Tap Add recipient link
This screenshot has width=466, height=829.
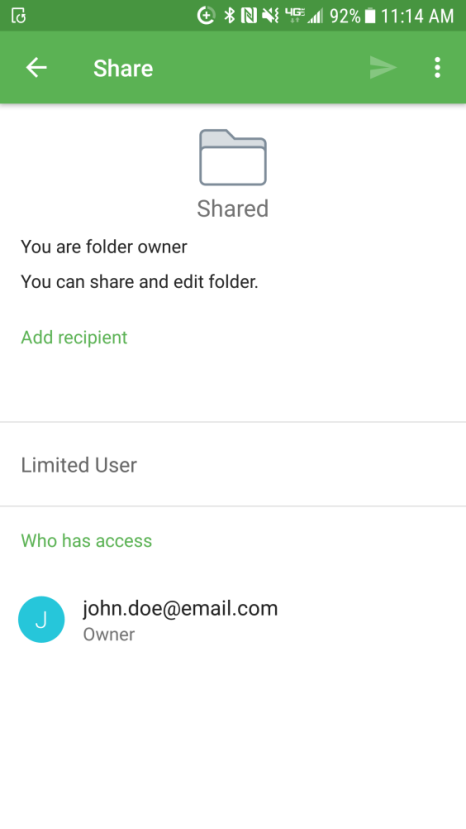coord(74,337)
